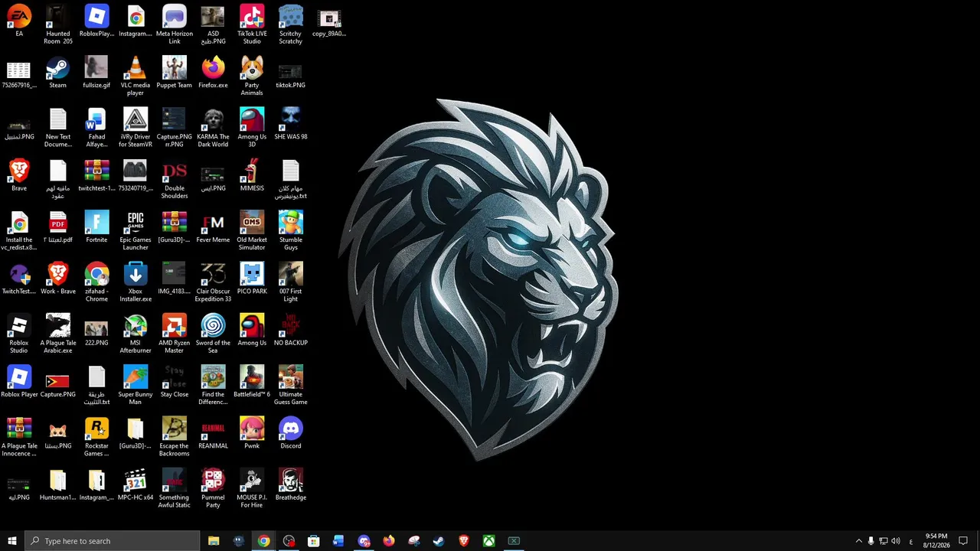Select the Puppet Team shortcut
The image size is (980, 551).
pyautogui.click(x=175, y=72)
